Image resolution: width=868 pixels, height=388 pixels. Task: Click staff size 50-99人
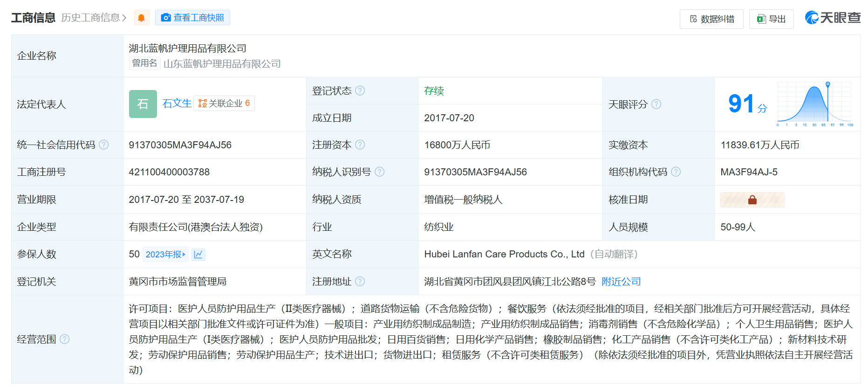coord(738,227)
